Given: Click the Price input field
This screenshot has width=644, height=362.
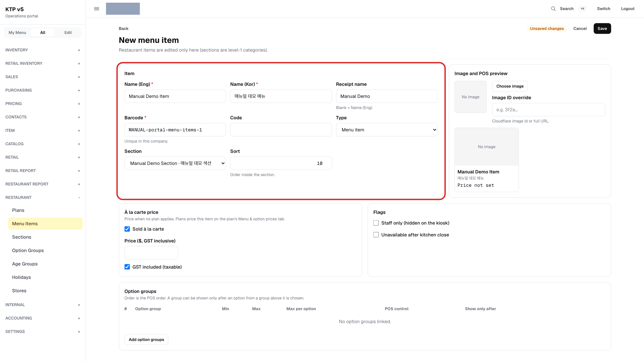Looking at the screenshot, I should coord(151,253).
